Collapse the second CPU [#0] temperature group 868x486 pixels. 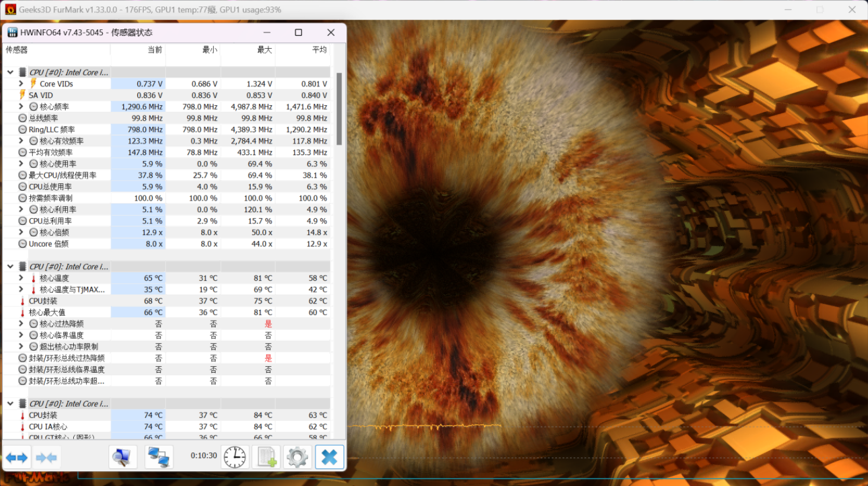click(10, 266)
